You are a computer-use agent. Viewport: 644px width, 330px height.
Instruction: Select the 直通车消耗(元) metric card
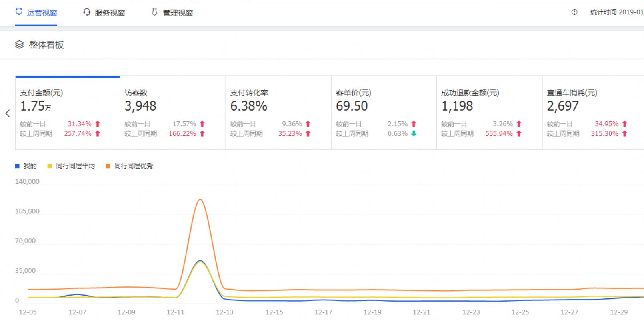(593, 113)
